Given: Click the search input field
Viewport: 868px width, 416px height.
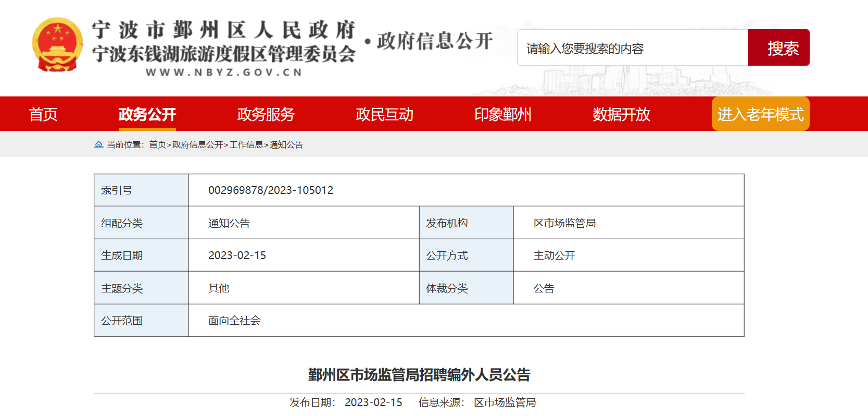Looking at the screenshot, I should 633,47.
